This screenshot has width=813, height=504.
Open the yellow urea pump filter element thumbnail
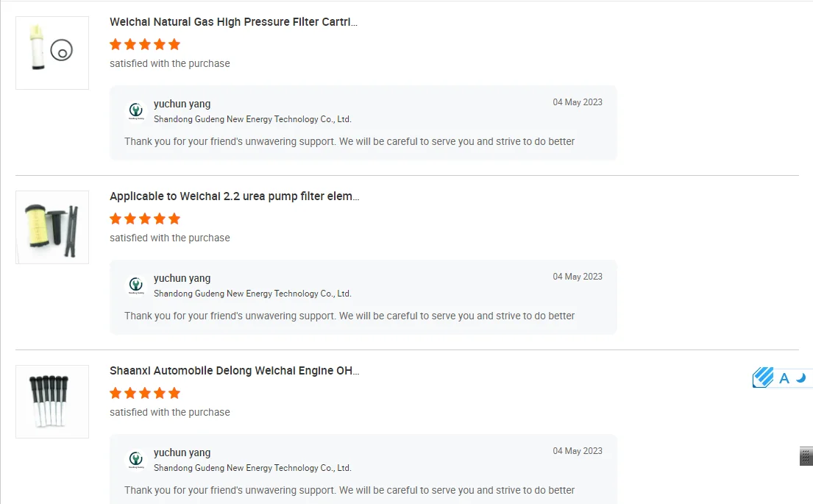tap(52, 227)
